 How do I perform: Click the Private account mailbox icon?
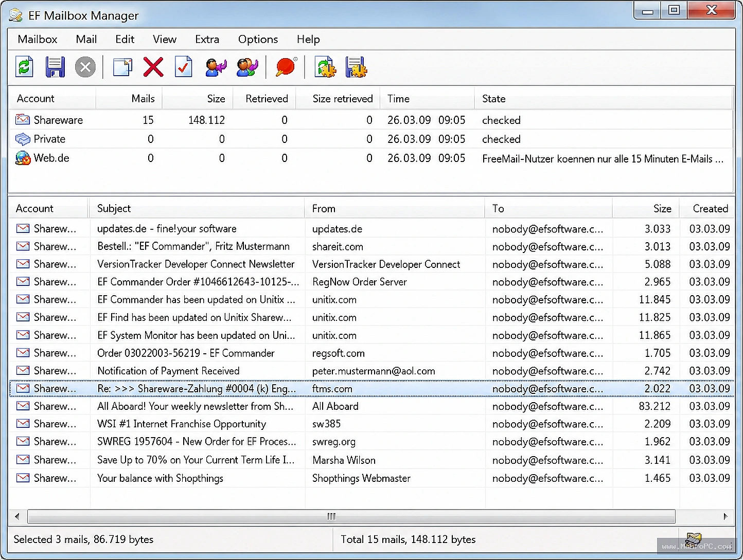tap(23, 139)
